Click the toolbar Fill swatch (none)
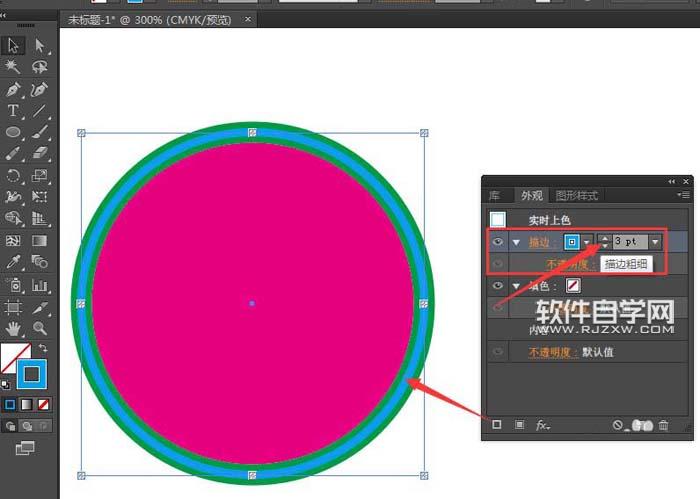This screenshot has height=499, width=700. 12,355
